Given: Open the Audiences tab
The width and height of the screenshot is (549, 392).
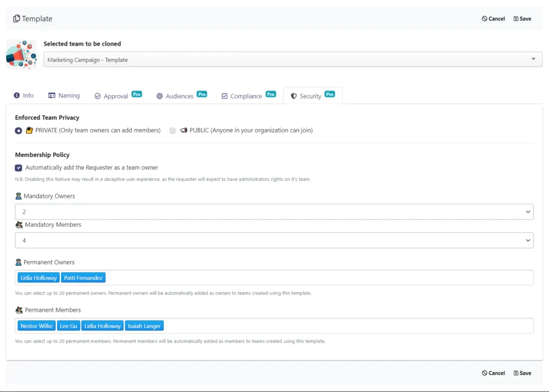Looking at the screenshot, I should point(181,95).
